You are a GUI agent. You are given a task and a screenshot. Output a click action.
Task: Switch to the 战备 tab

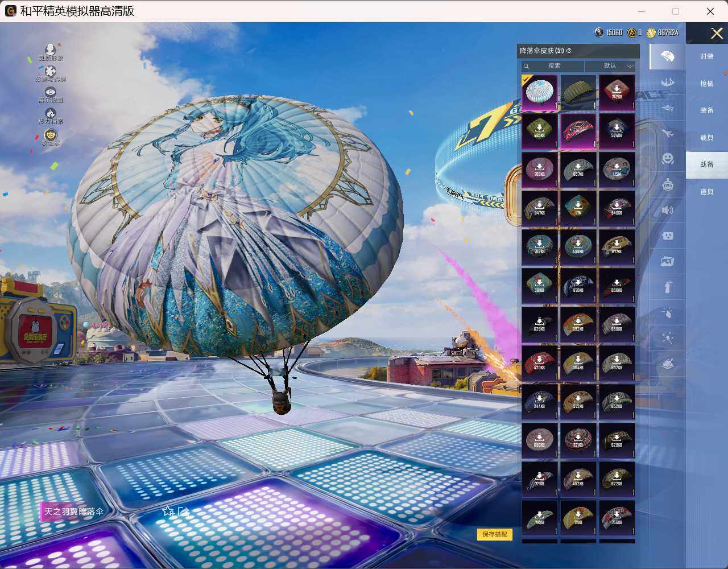tap(707, 164)
